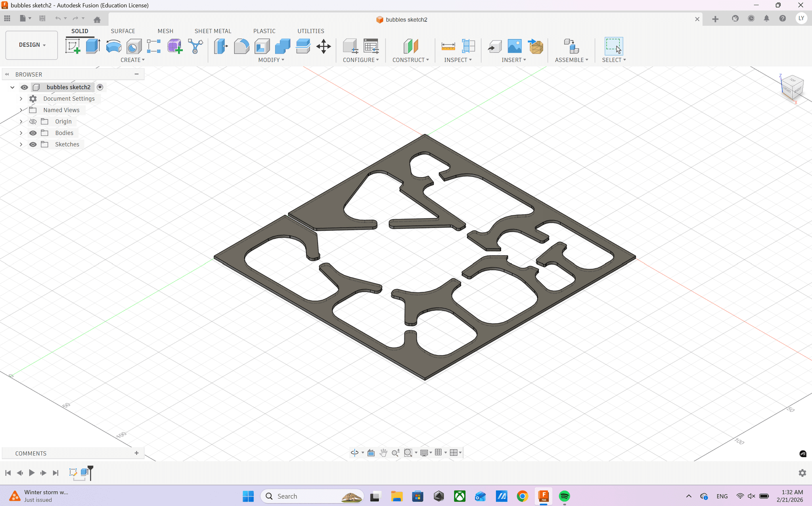Show the hidden Origin folder
This screenshot has width=812, height=506.
[33, 121]
